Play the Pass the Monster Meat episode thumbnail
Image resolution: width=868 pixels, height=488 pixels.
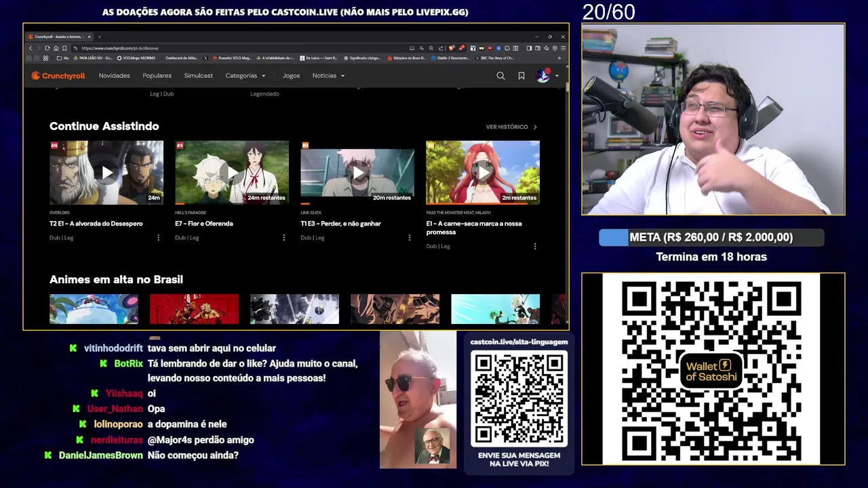point(483,172)
